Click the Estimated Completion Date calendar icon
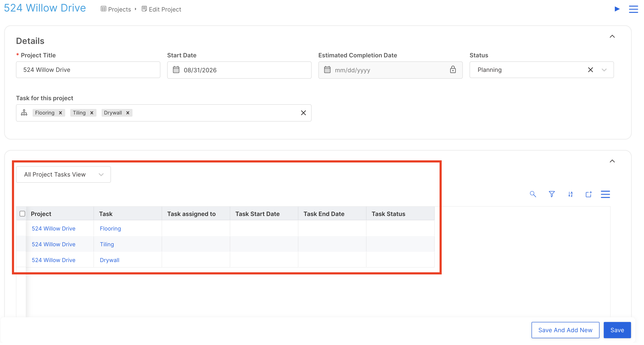Screen dimensions: 644x345 [327, 70]
